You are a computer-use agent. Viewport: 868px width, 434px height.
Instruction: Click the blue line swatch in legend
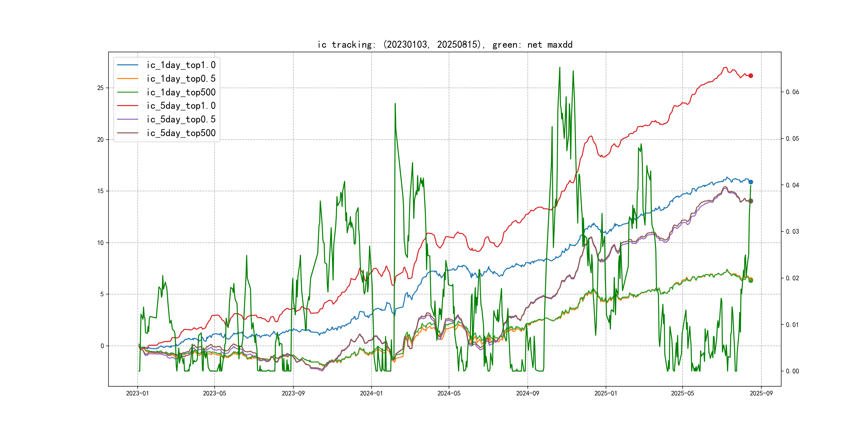point(127,65)
